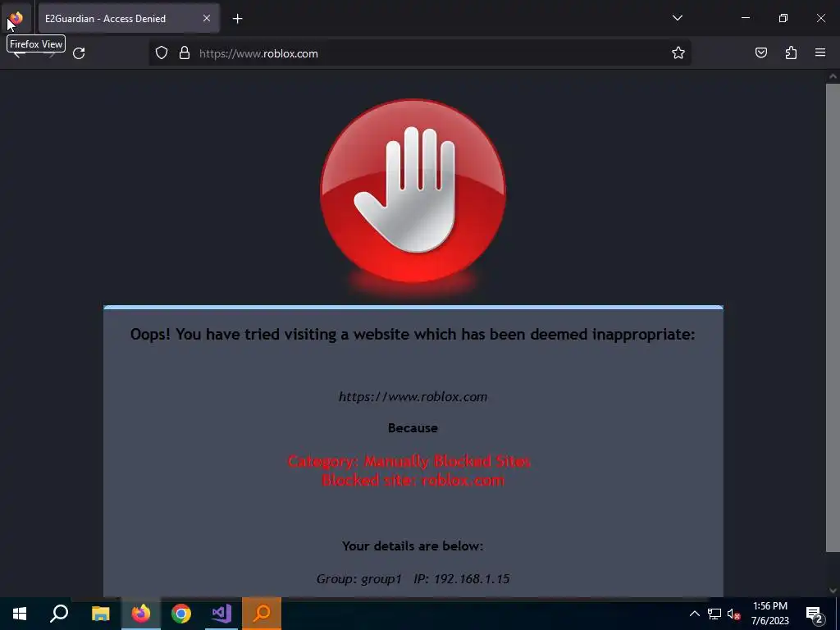The width and height of the screenshot is (840, 630).
Task: Open Firefox View button
Action: pyautogui.click(x=16, y=18)
